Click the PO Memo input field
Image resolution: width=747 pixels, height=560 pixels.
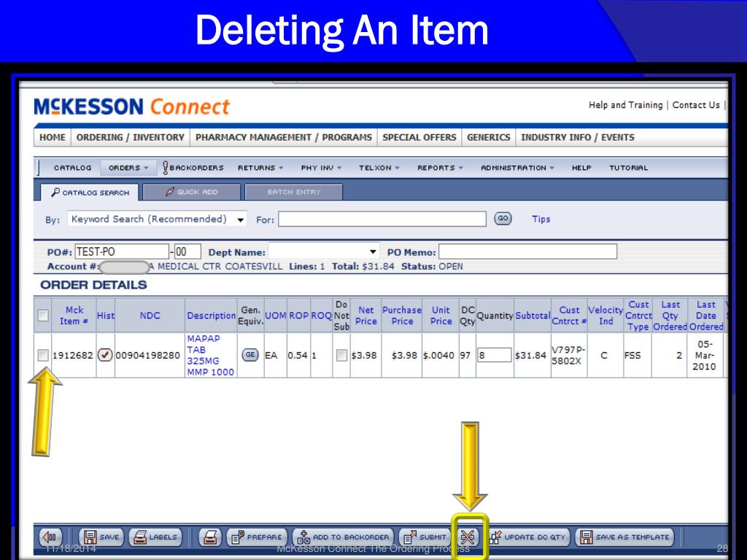[527, 252]
